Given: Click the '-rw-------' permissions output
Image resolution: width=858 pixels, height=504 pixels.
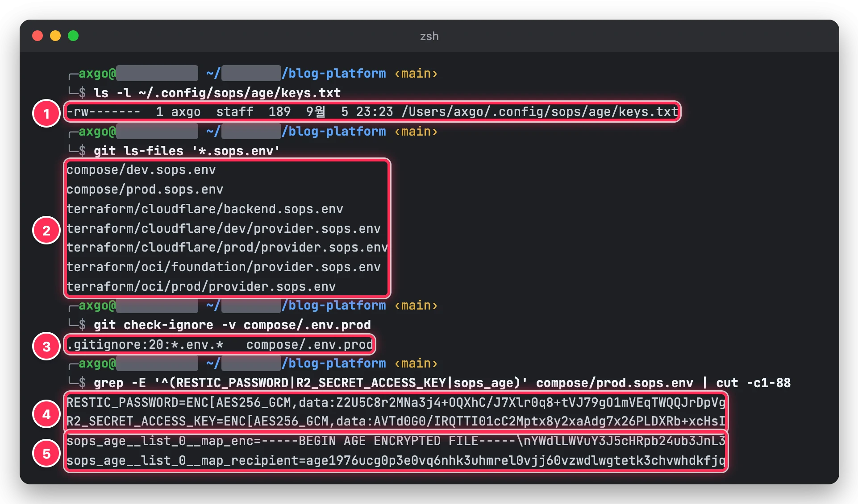Looking at the screenshot, I should click(x=104, y=112).
